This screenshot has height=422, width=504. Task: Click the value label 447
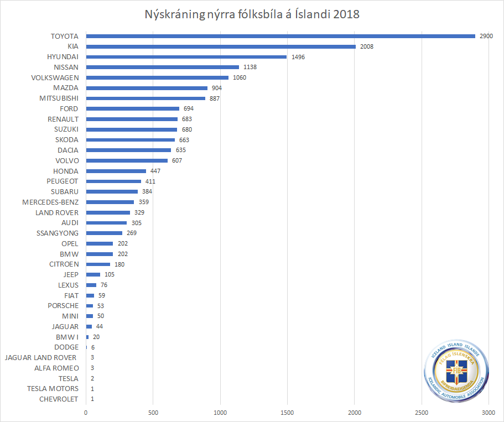pyautogui.click(x=155, y=171)
